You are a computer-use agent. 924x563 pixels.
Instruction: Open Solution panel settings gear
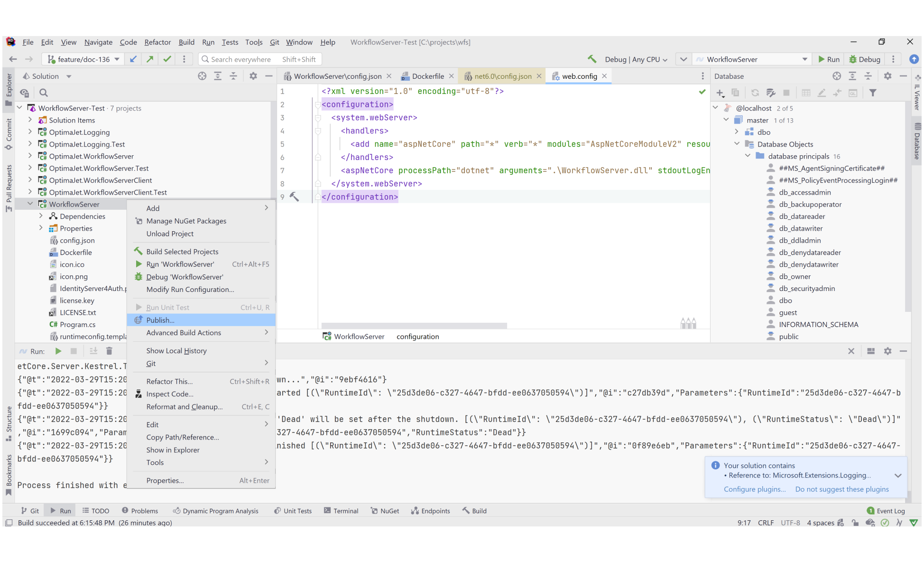pos(253,76)
